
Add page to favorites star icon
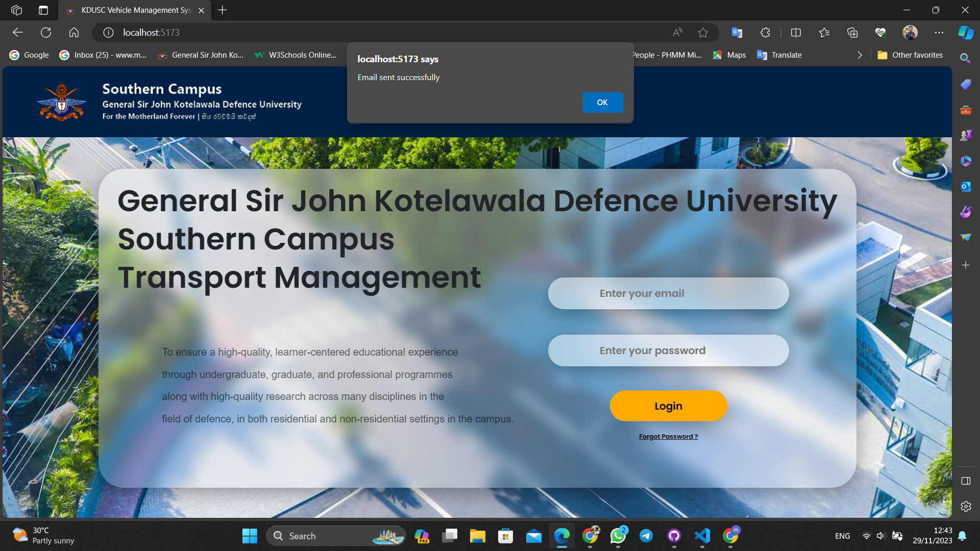point(703,33)
